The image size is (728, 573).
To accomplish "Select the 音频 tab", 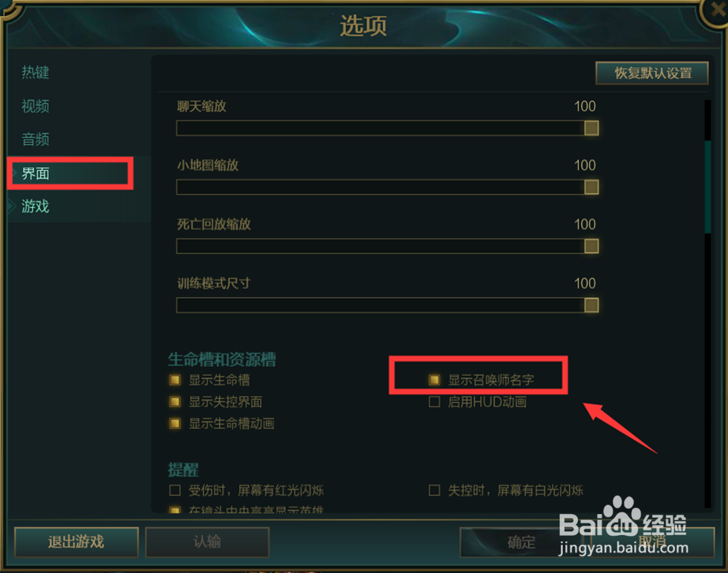I will 35,139.
